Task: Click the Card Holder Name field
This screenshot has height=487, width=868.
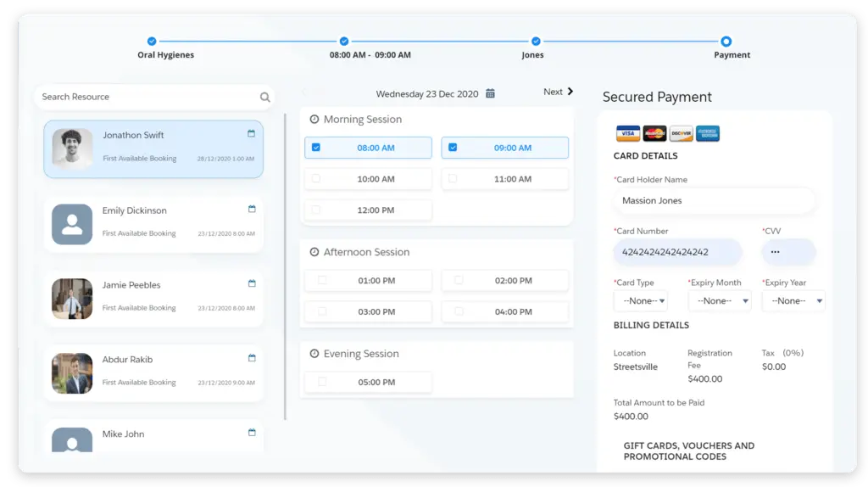Action: (x=714, y=200)
